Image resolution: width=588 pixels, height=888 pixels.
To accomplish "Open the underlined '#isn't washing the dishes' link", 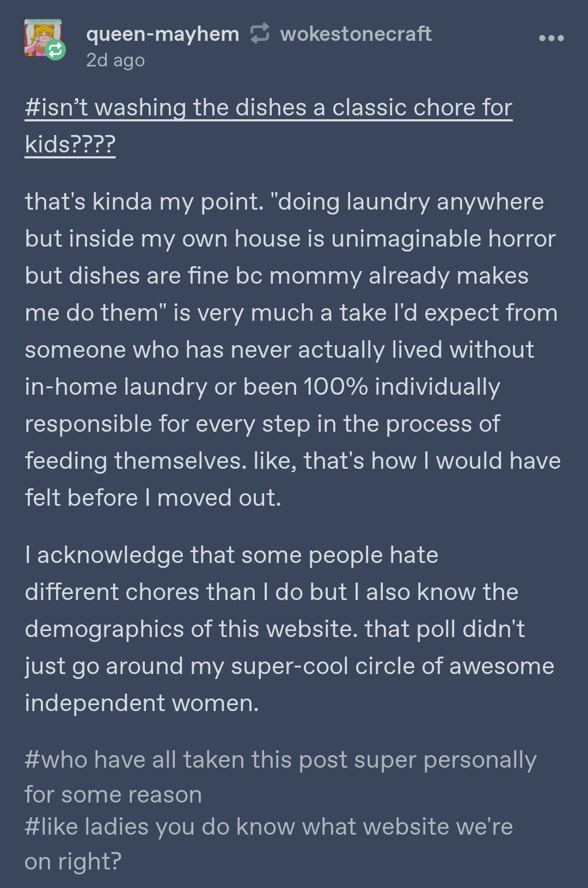I will tap(268, 108).
